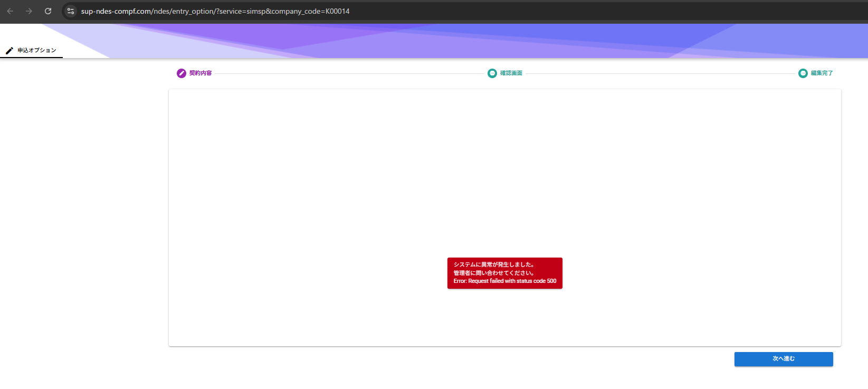868x389 pixels.
Task: Click the 'status code 500' error text
Action: click(x=536, y=281)
